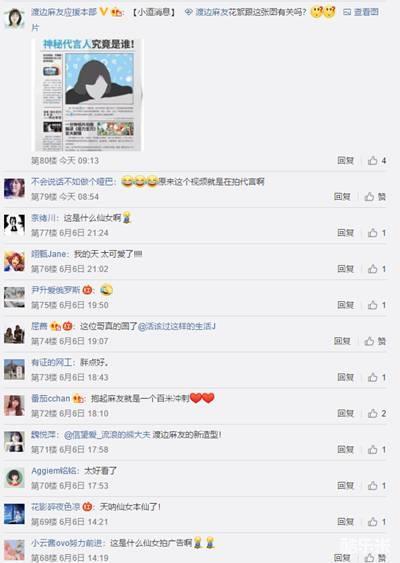
Task: Reply to 第68楼 comment
Action: (342, 558)
